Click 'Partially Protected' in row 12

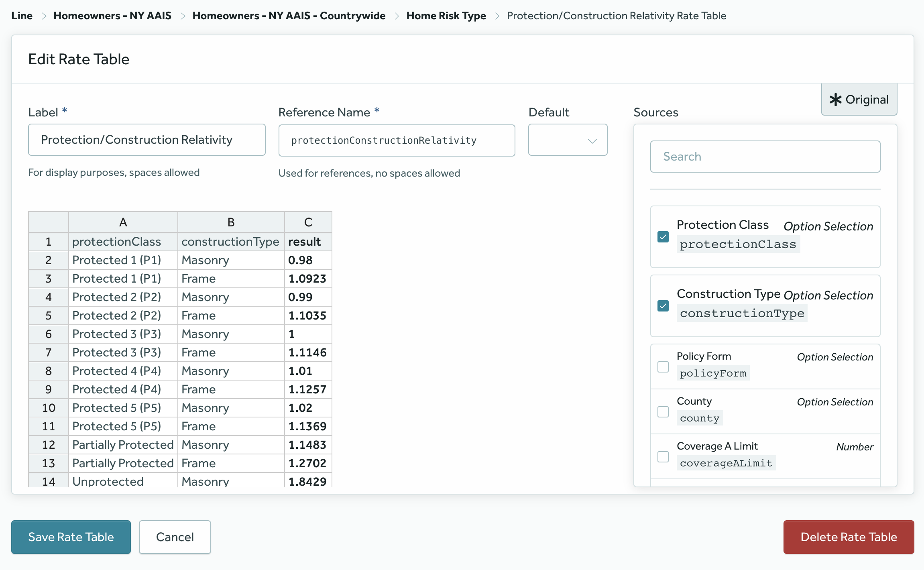click(x=123, y=445)
